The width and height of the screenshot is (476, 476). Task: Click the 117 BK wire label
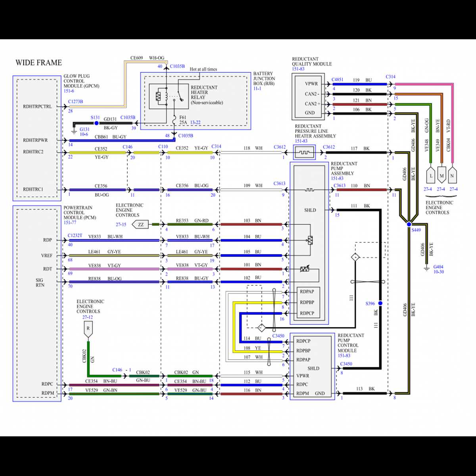tap(360, 149)
